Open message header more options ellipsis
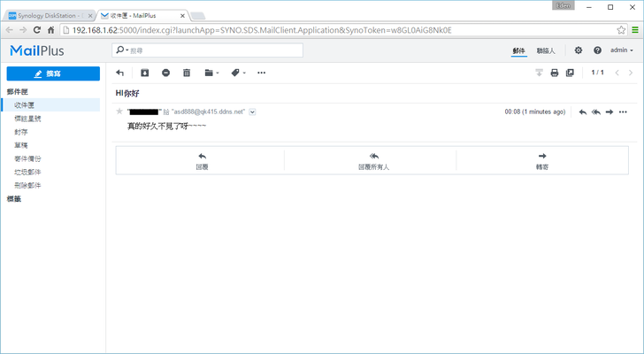Viewport: 644px width, 354px height. click(x=623, y=112)
